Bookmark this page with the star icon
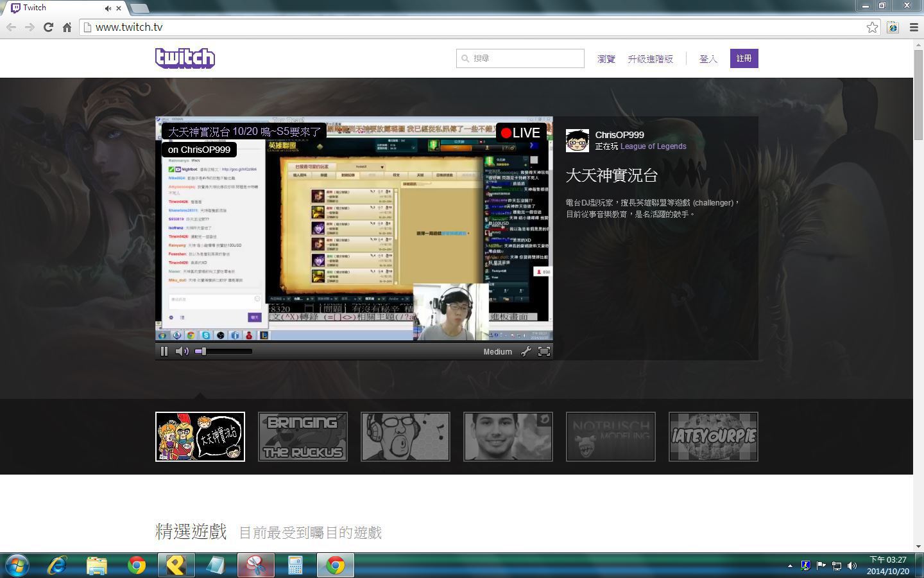 click(x=872, y=27)
